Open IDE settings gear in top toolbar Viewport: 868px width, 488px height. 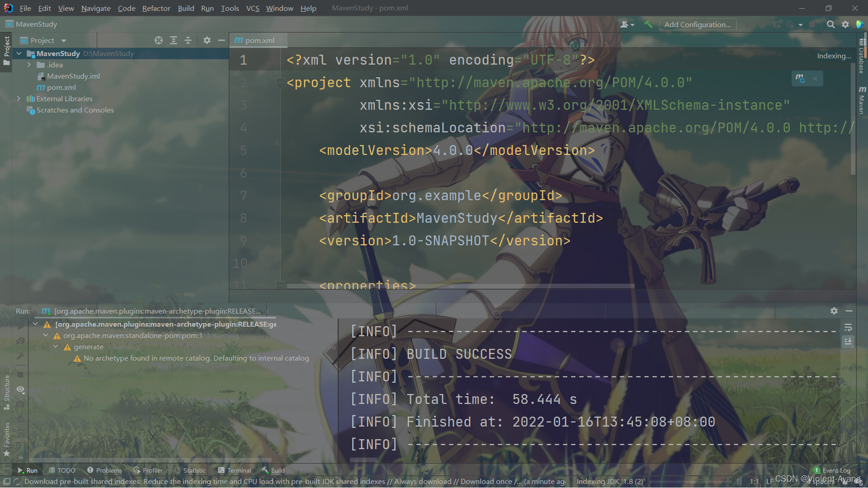click(x=845, y=24)
